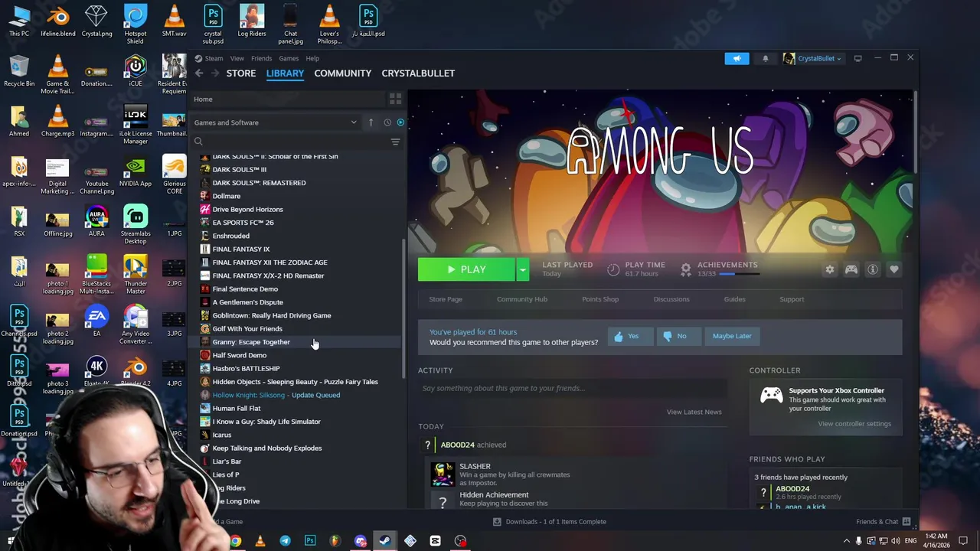The height and width of the screenshot is (551, 980).
Task: Expand the dropdown arrow beside PLAY
Action: pos(523,269)
